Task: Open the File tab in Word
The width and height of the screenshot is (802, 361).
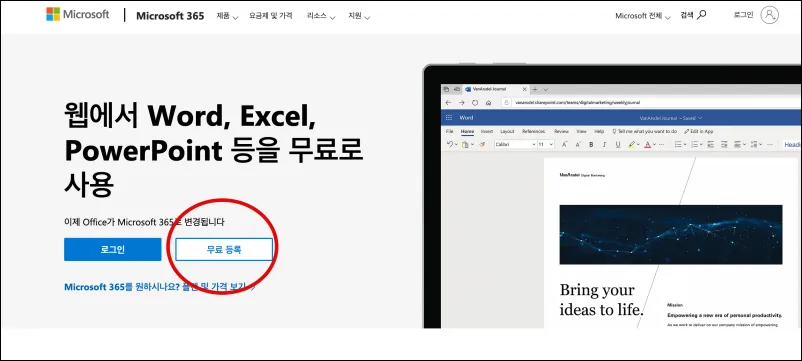Action: click(450, 131)
